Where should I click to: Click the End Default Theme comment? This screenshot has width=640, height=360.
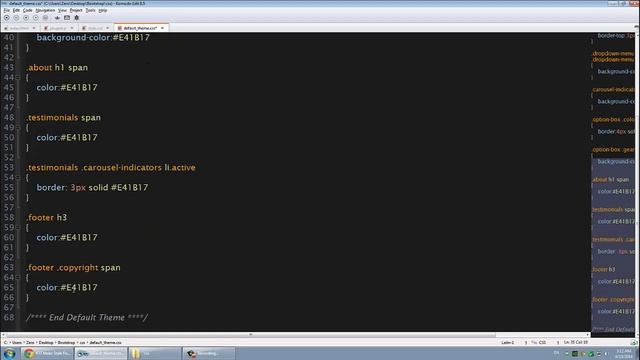(x=87, y=318)
